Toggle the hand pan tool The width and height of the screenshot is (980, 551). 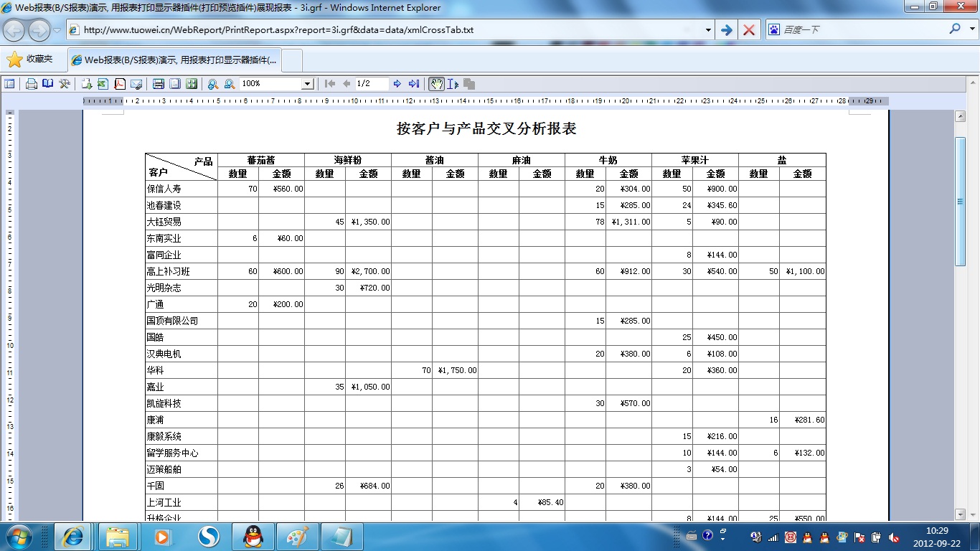click(x=436, y=84)
